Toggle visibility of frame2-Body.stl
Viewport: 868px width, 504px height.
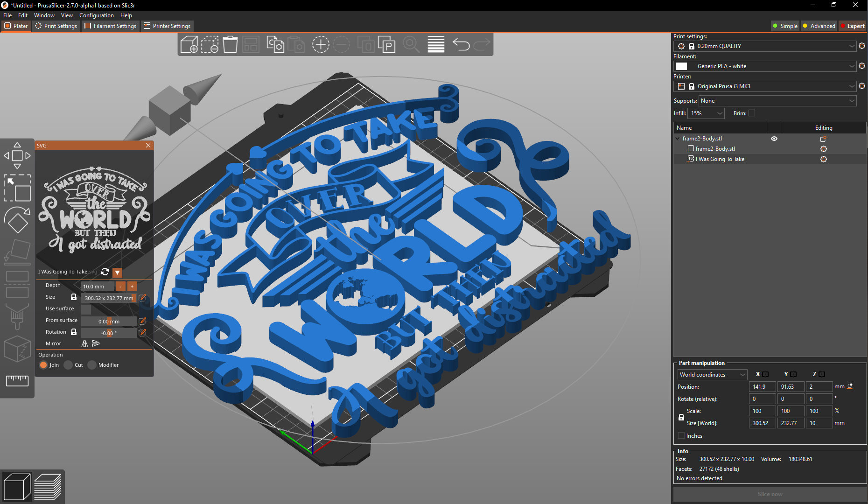pyautogui.click(x=774, y=139)
